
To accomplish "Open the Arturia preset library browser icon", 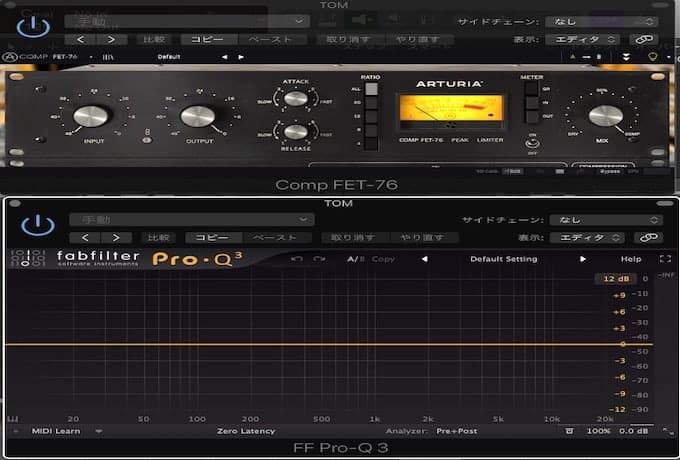I will 108,57.
